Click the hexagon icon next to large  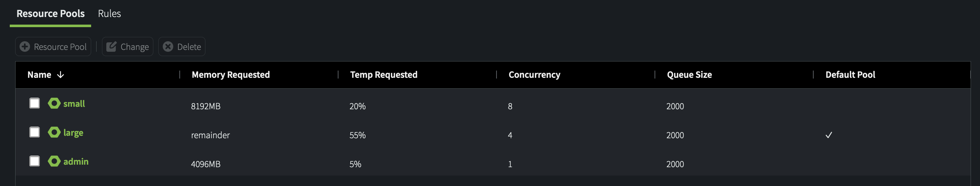click(54, 132)
